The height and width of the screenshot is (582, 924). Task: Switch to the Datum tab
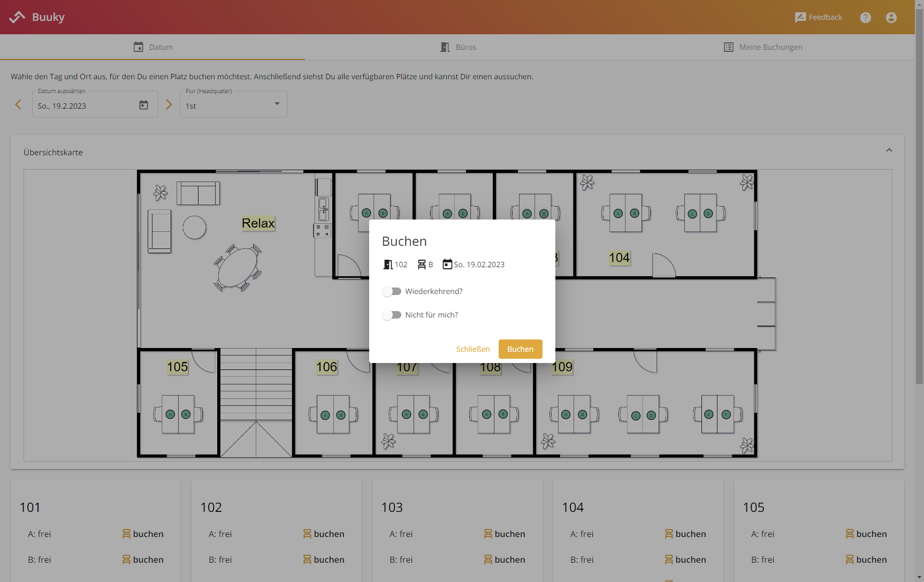(x=152, y=47)
